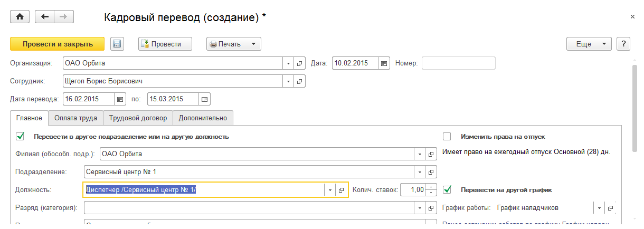Enable the Изменить права на отпуск checkbox

tap(447, 136)
